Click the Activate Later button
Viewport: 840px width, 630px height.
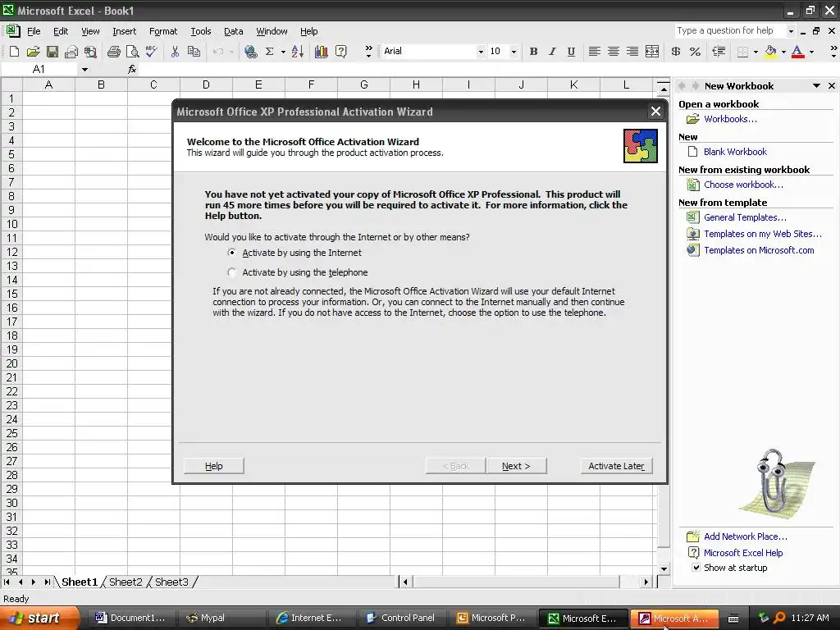(617, 466)
